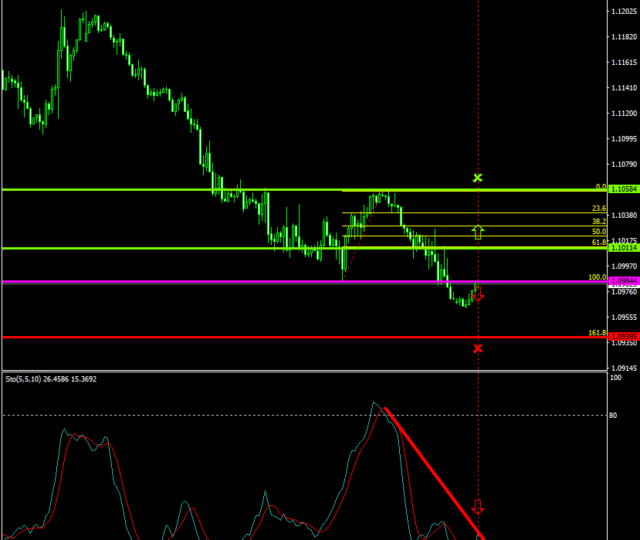Viewport: 640px width, 540px height.
Task: Select the red down arrow near the magenta line
Action: (x=478, y=294)
